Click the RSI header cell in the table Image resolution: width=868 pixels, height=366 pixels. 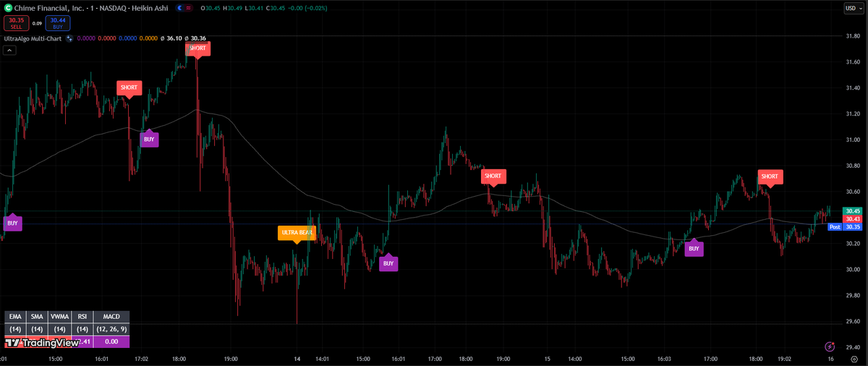(x=82, y=317)
